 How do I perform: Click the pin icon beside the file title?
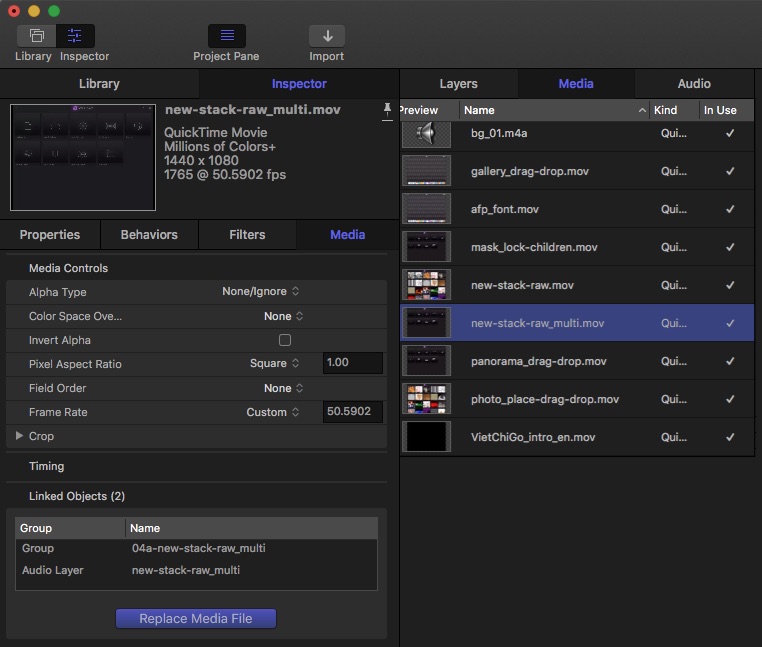coord(387,110)
